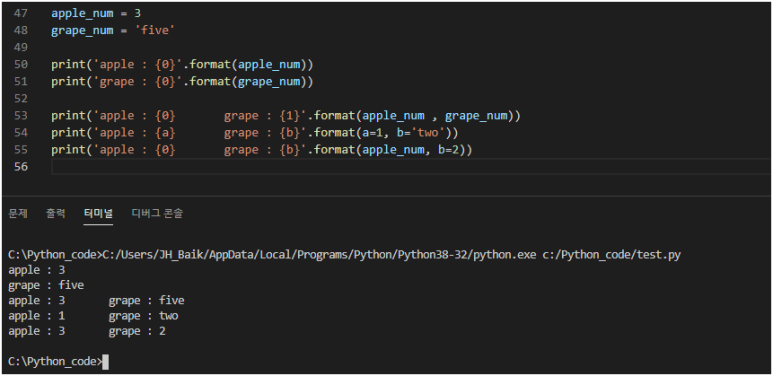Click line number 53 in gutter
This screenshot has width=773, height=376.
pyautogui.click(x=21, y=116)
